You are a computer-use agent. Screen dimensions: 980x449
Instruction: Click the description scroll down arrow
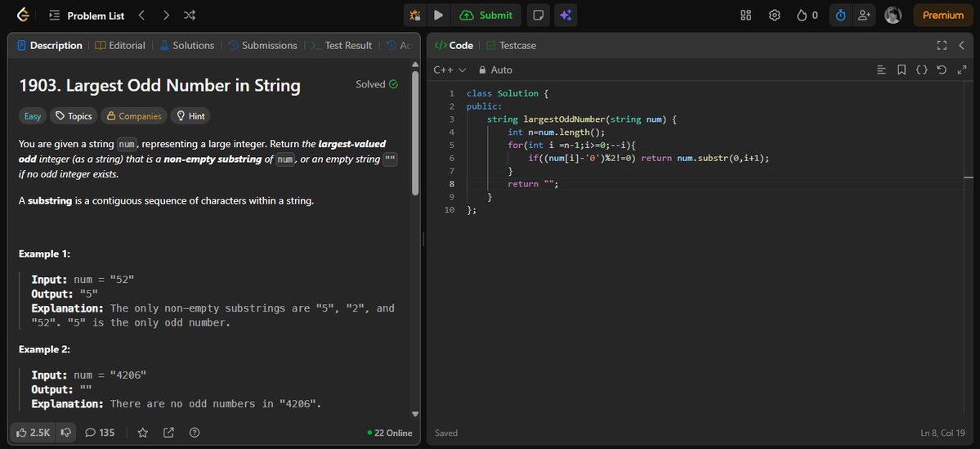[x=415, y=414]
